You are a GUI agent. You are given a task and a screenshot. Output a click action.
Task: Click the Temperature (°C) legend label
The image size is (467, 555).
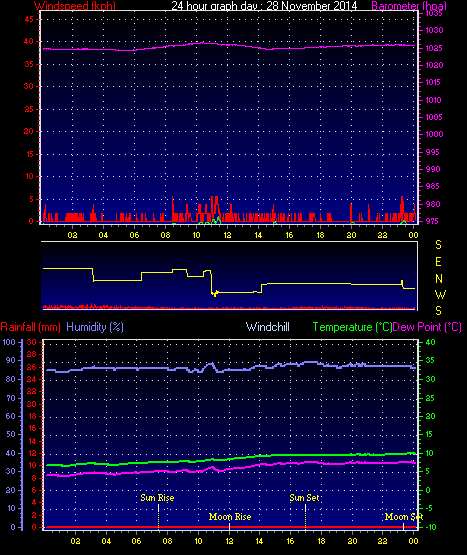[352, 327]
